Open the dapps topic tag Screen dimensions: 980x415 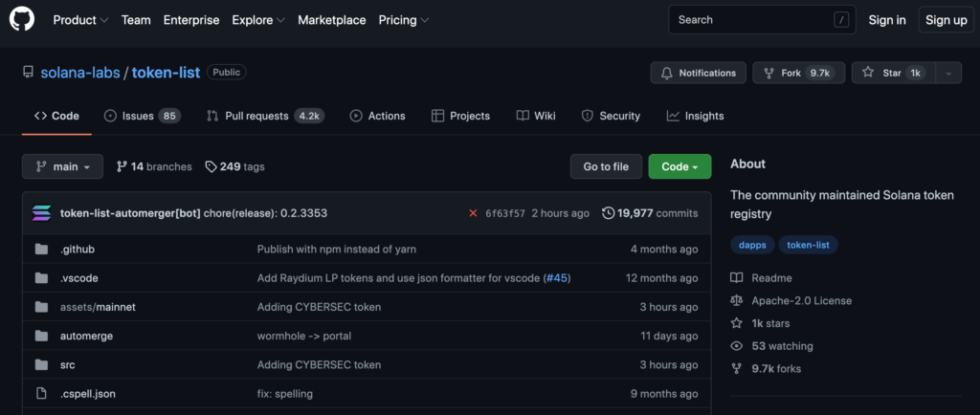click(752, 245)
